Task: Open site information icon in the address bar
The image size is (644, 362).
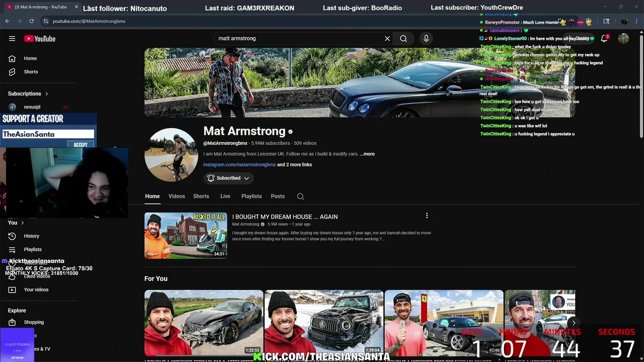Action: pyautogui.click(x=45, y=21)
